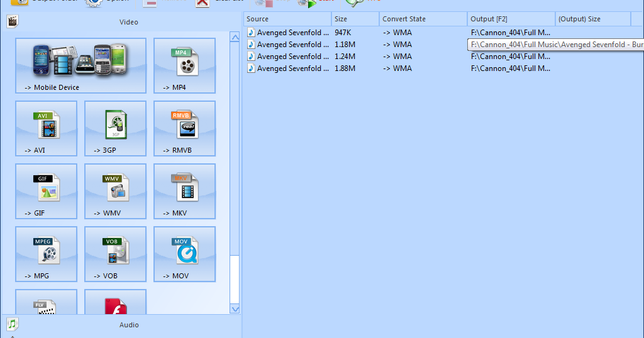Screen dimensions: 644x338
Task: Choose the MP4 video format tile
Action: [x=184, y=65]
